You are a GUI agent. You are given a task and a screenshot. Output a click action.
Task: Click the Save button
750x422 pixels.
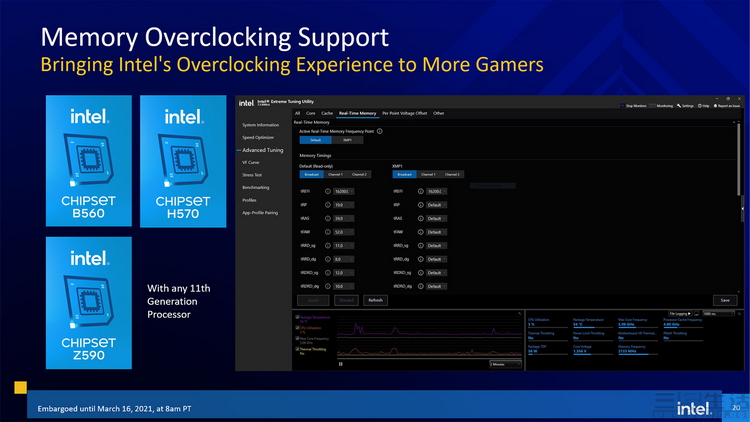pos(724,300)
